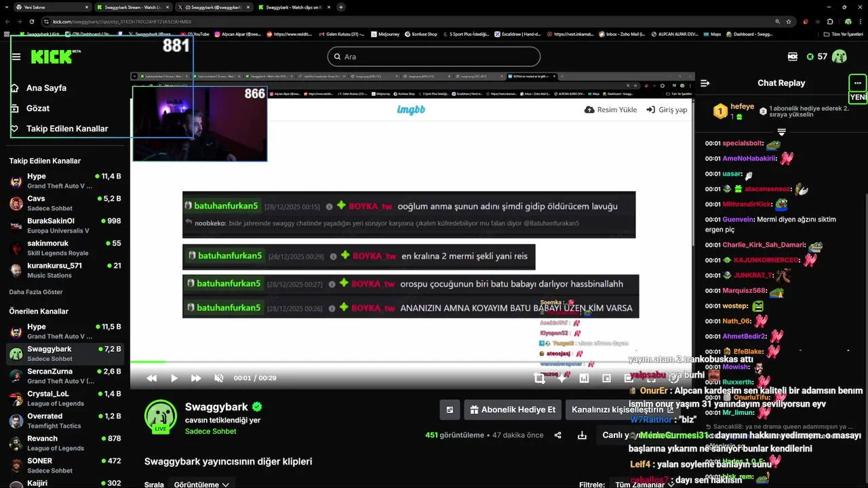The image size is (868, 488).
Task: Open kurankursu_571 channel
Action: [x=65, y=270]
